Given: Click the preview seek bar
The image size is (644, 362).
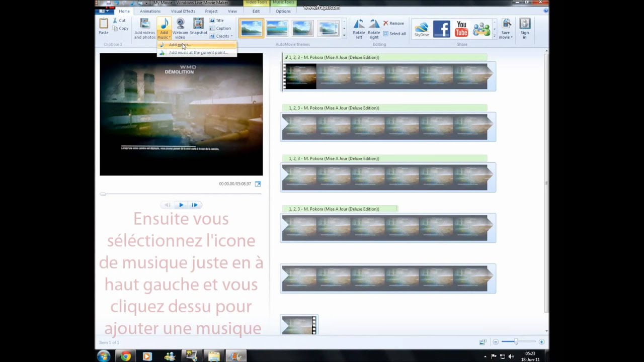Looking at the screenshot, I should [181, 194].
